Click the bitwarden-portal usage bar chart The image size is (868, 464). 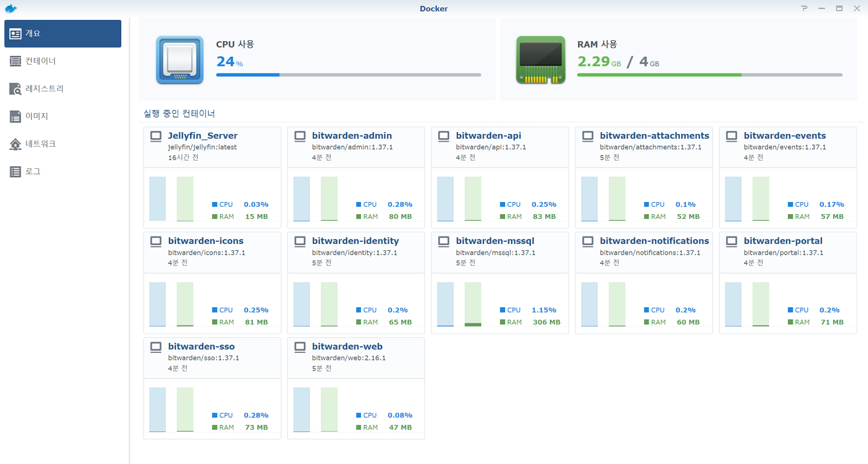click(747, 304)
